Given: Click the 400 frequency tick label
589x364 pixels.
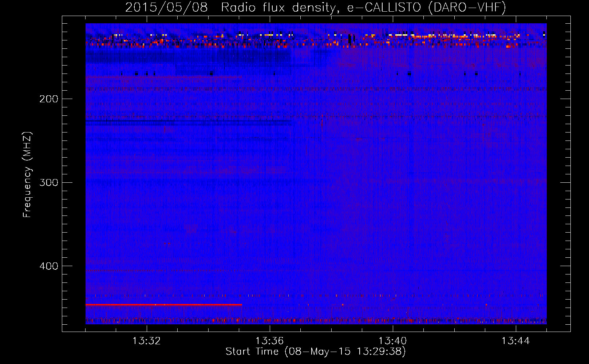Looking at the screenshot, I should (48, 266).
